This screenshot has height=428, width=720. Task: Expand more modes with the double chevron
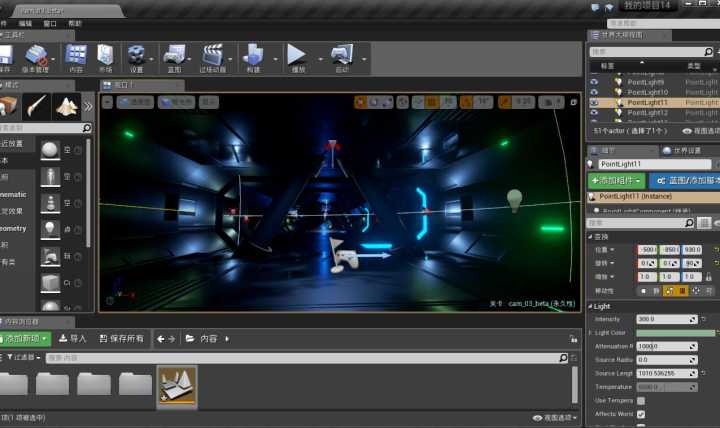88,107
